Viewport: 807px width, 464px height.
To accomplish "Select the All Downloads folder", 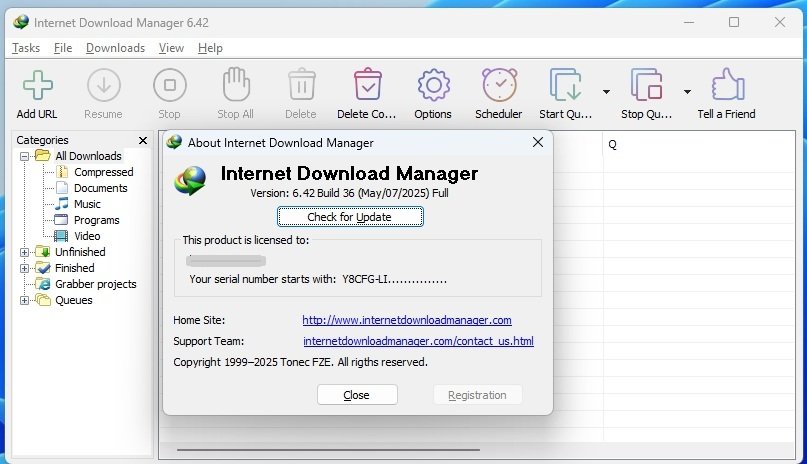I will [x=89, y=156].
